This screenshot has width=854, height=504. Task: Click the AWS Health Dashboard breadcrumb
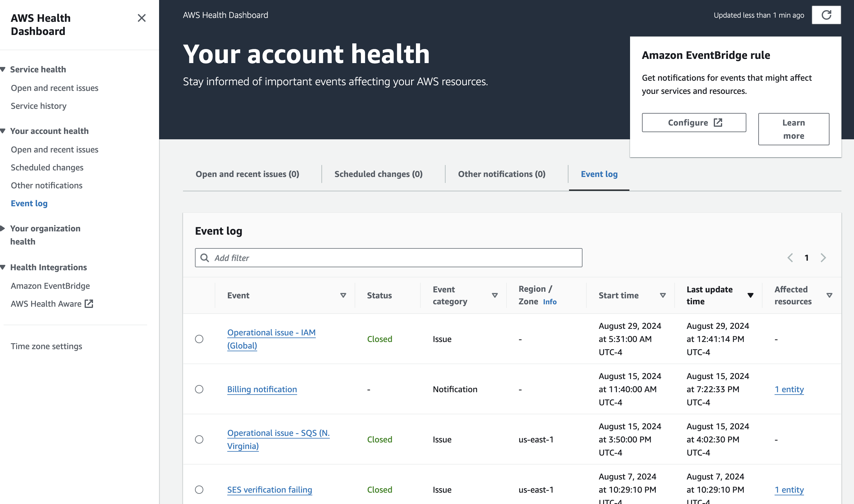[x=225, y=15]
